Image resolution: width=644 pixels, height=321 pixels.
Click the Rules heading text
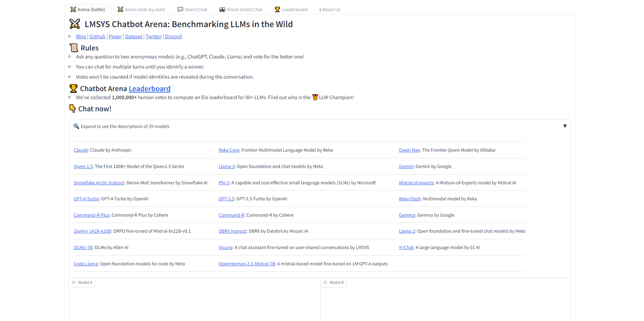90,48
